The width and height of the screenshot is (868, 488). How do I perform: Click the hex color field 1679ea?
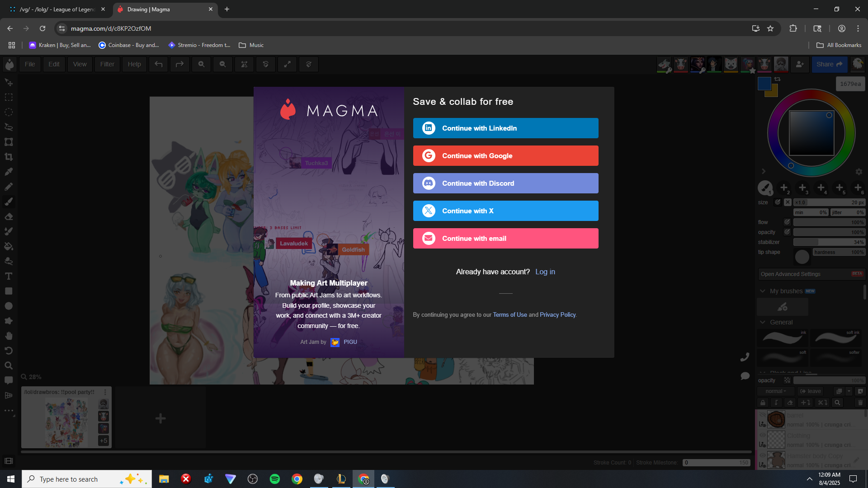[x=850, y=84]
